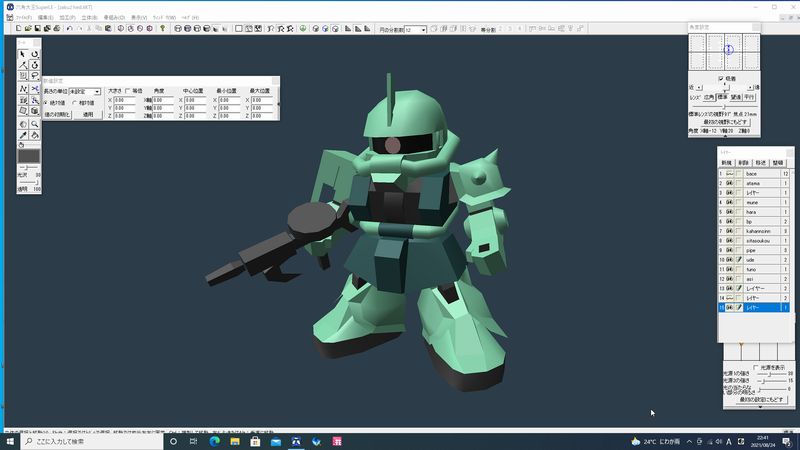Screen dimensions: 800x450
Task: Open Microsoft Edge from the taskbar
Action: tap(214, 441)
